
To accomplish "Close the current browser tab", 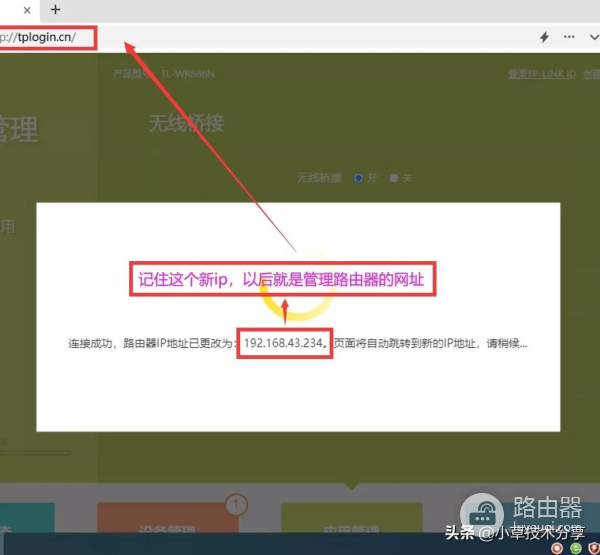I will [27, 10].
